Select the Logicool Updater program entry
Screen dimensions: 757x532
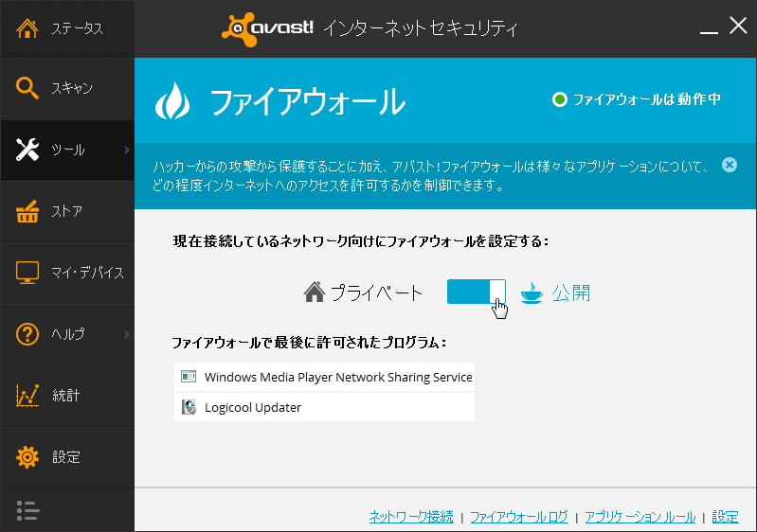(x=252, y=408)
